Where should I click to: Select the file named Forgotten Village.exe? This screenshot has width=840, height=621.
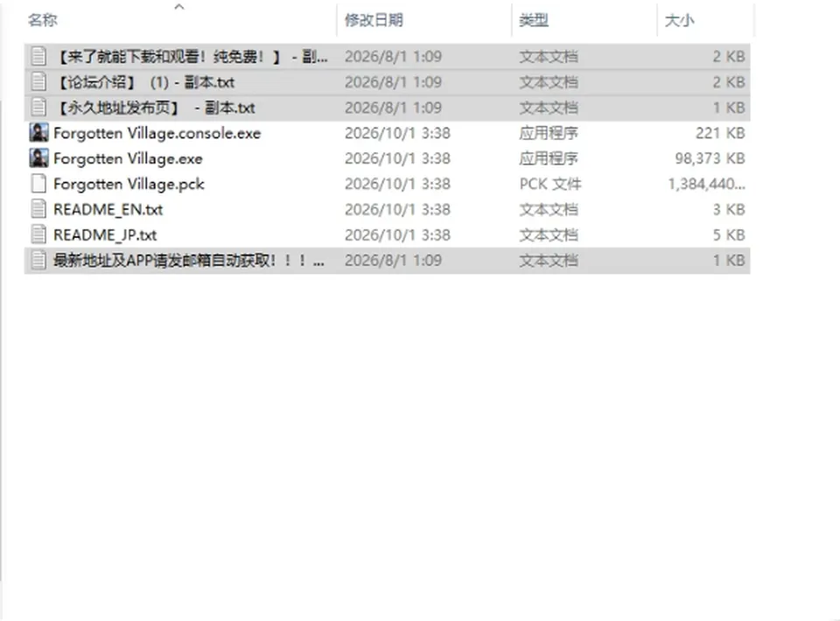(128, 159)
